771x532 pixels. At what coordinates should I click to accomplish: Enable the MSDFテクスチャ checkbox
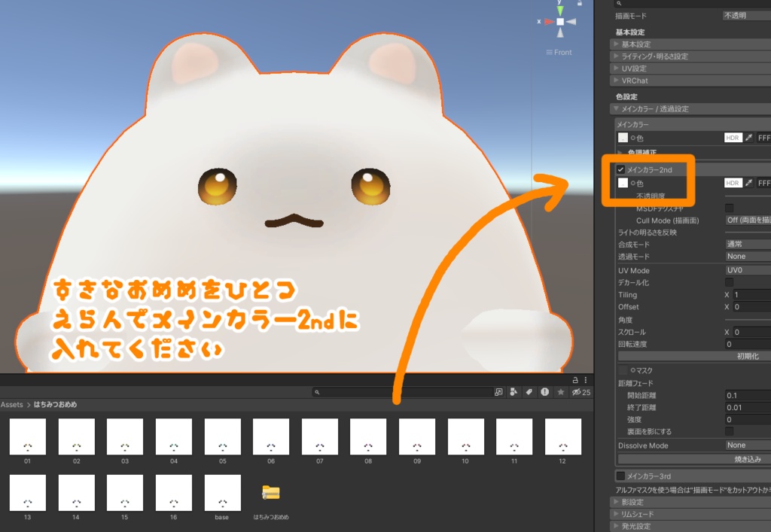click(x=728, y=206)
